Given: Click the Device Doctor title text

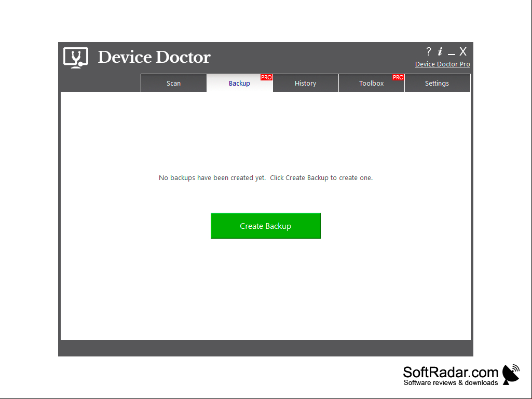Looking at the screenshot, I should coord(154,57).
